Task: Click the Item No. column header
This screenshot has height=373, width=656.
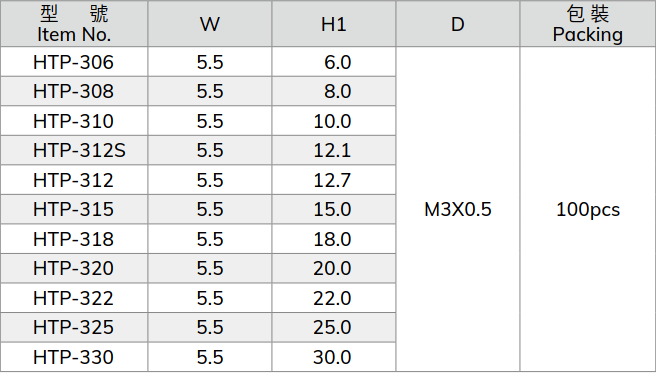Action: [74, 24]
